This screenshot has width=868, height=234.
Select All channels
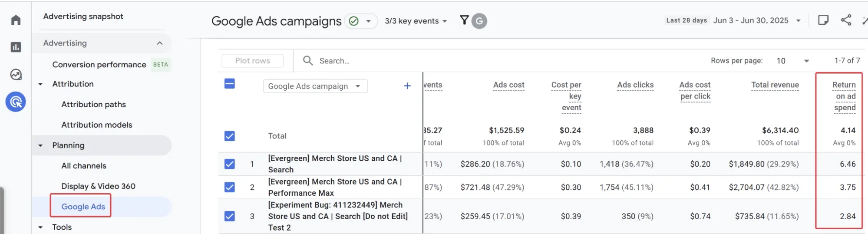click(x=84, y=166)
